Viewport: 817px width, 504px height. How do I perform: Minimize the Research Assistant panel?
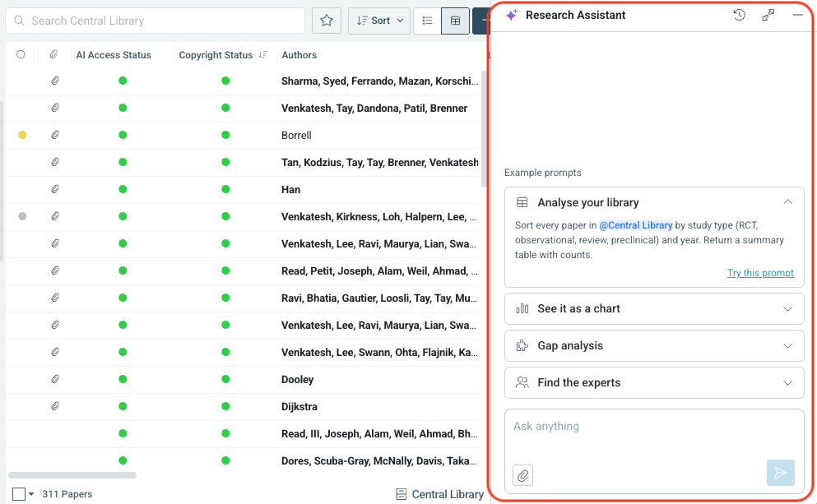(798, 15)
